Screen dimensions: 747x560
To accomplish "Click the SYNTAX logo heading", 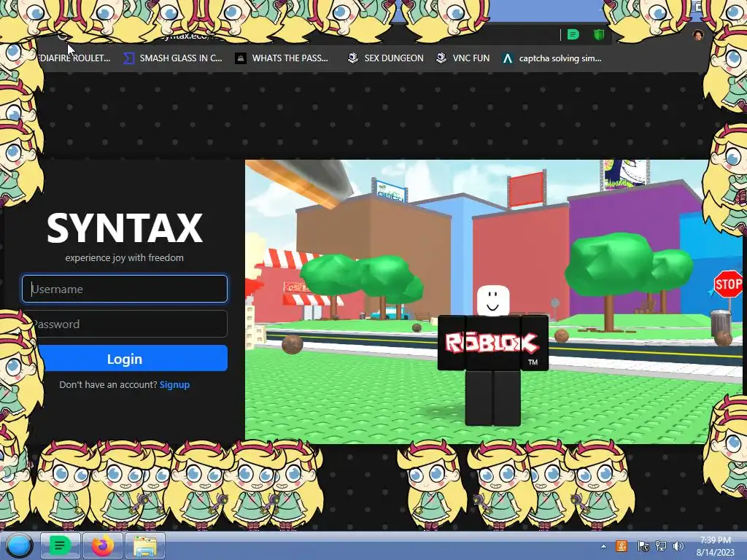I will point(124,228).
